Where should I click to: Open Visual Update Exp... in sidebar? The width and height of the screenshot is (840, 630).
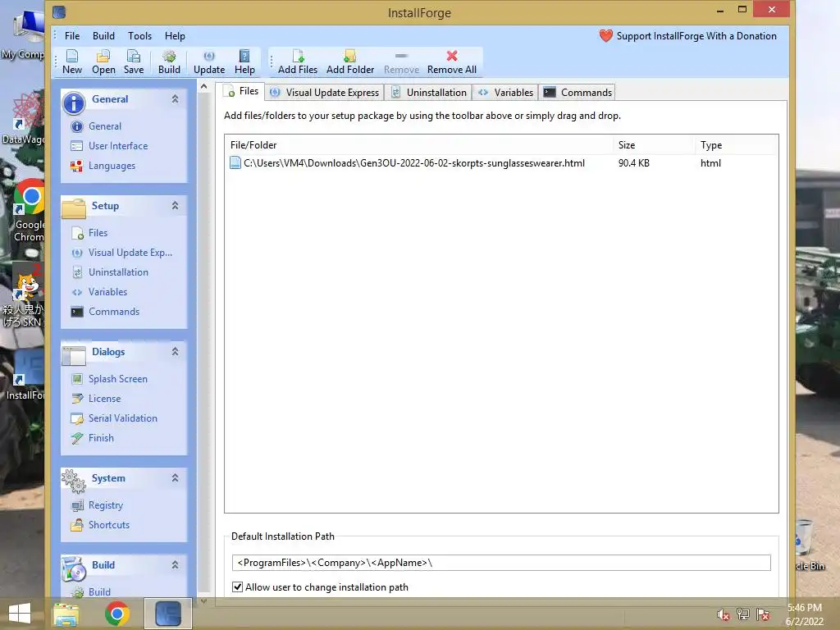pyautogui.click(x=130, y=253)
